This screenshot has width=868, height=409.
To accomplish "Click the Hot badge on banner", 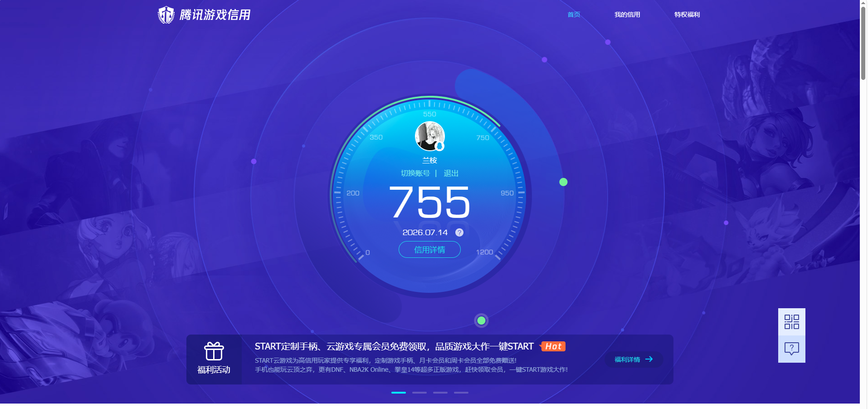I will click(x=553, y=346).
